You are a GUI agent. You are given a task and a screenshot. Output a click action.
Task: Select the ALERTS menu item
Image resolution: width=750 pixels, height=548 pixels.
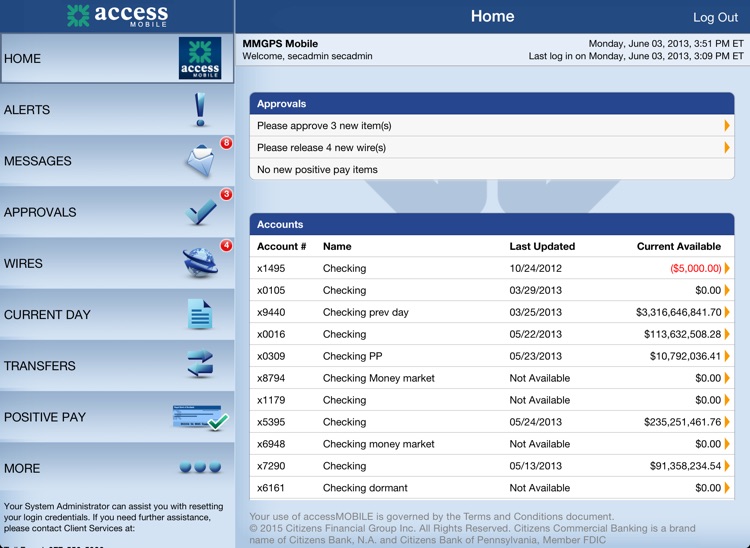tap(117, 110)
